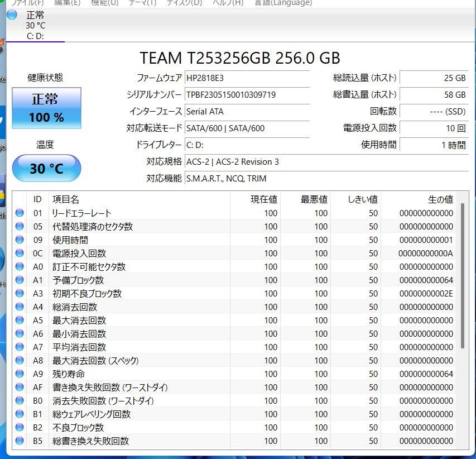
Task: Click the 生の値 column header
Action: (419, 199)
